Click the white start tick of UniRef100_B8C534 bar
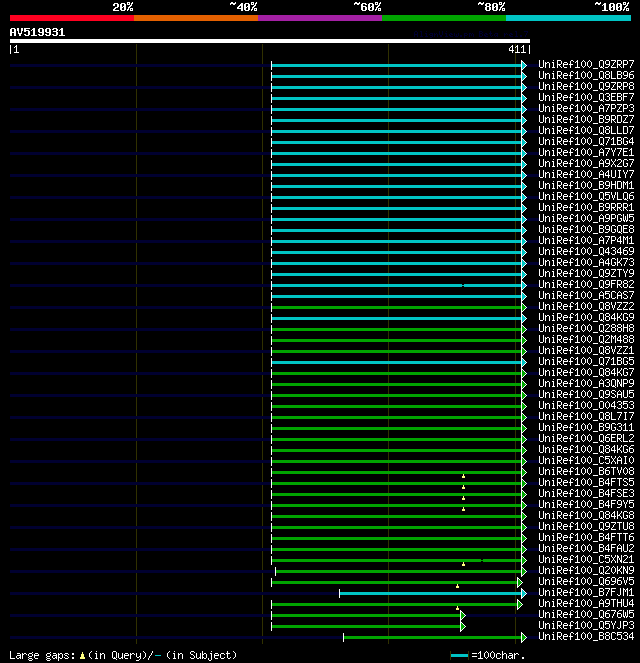 coord(343,637)
